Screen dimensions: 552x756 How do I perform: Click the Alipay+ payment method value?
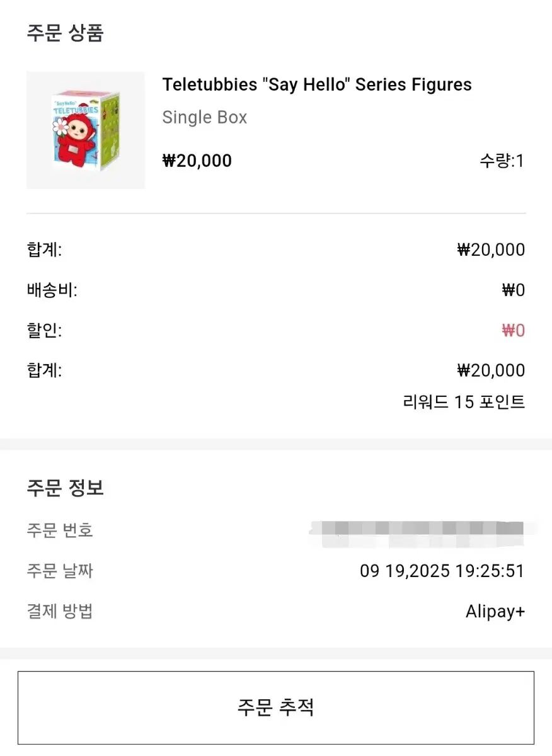[x=495, y=611]
